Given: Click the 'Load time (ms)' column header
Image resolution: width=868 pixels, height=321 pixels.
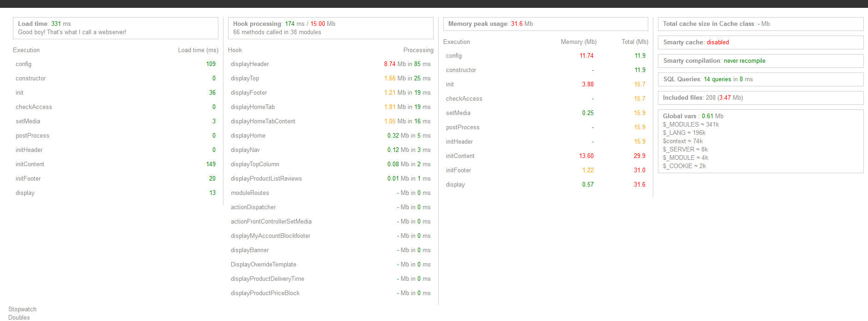Looking at the screenshot, I should tap(198, 50).
